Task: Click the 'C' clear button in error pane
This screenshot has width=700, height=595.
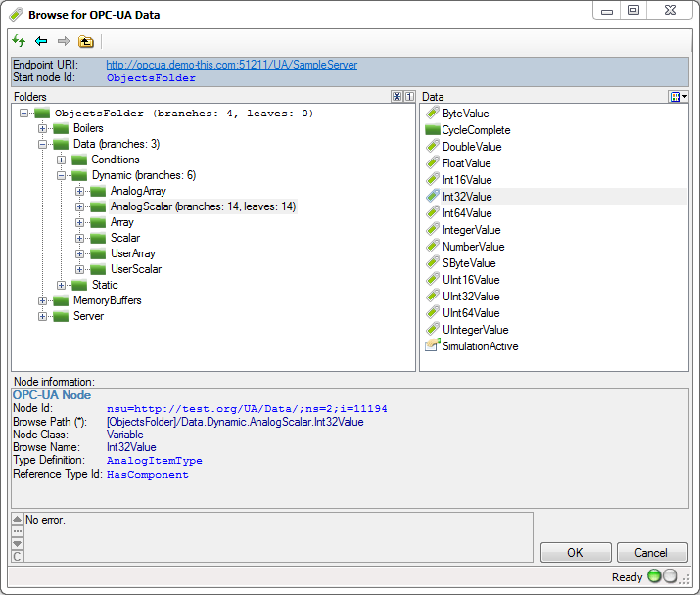Action: [17, 556]
